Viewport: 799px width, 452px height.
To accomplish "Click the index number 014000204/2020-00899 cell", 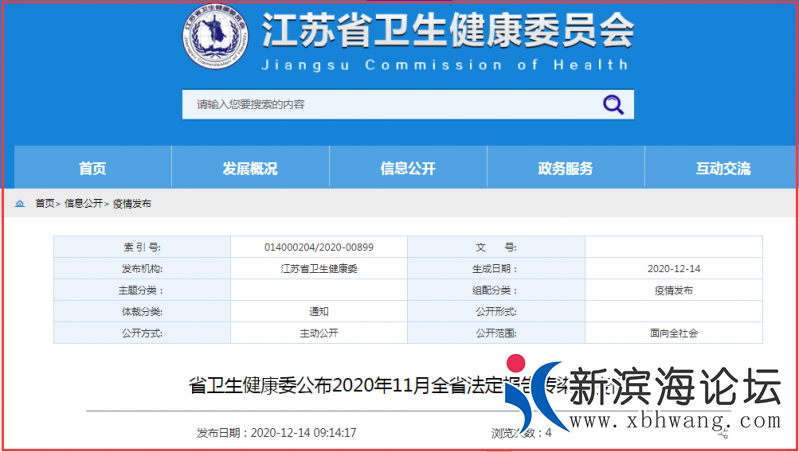I will tap(319, 246).
